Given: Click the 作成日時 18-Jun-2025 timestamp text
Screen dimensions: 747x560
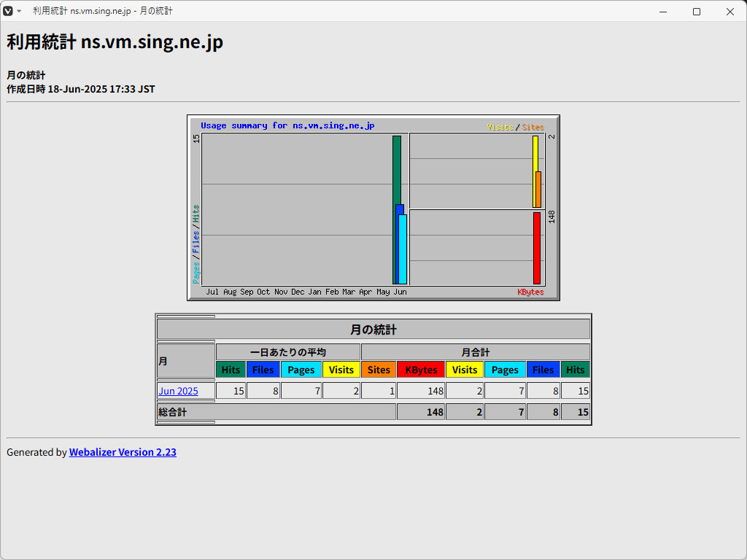Looking at the screenshot, I should click(x=80, y=89).
